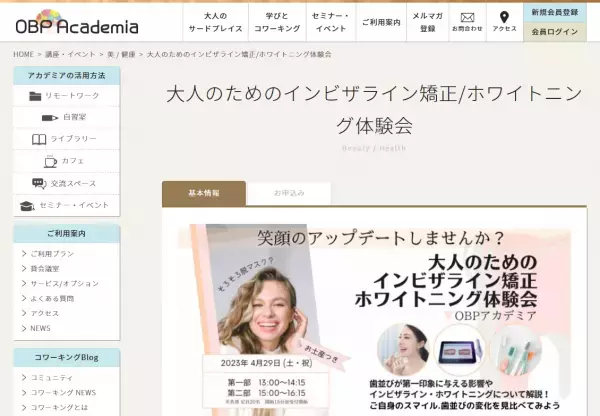Image resolution: width=600 pixels, height=416 pixels.
Task: Click アカデミアの活用方法 sidebar header
Action: [x=67, y=75]
